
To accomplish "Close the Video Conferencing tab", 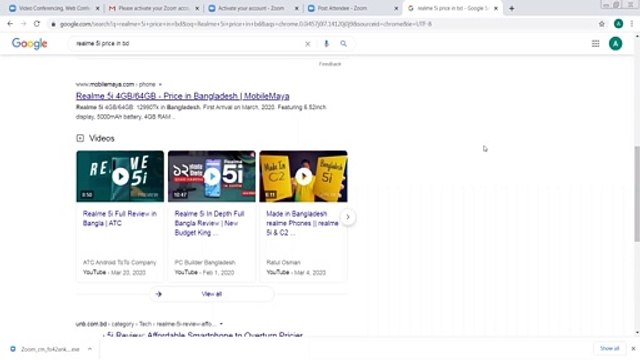I will pos(98,8).
